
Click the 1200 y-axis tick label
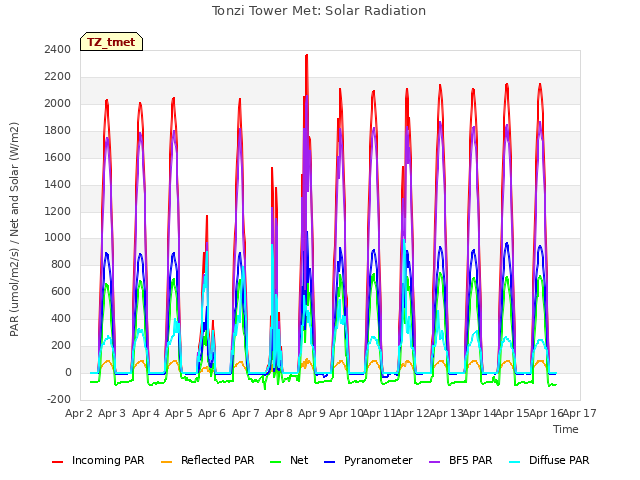coord(58,211)
